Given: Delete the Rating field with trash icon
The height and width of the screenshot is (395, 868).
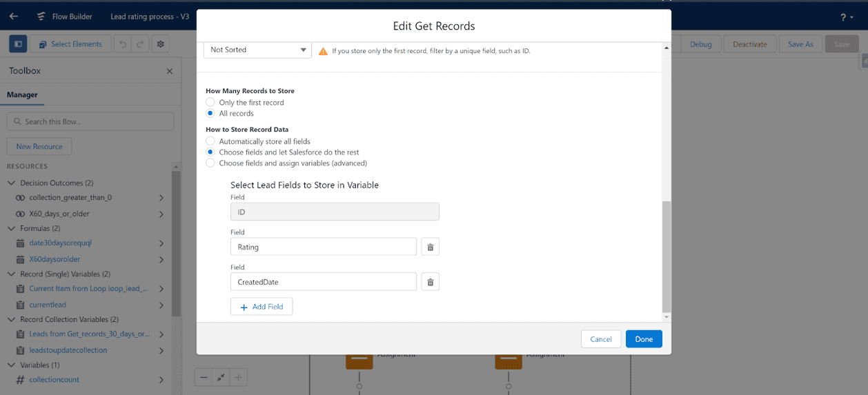Looking at the screenshot, I should pyautogui.click(x=431, y=247).
